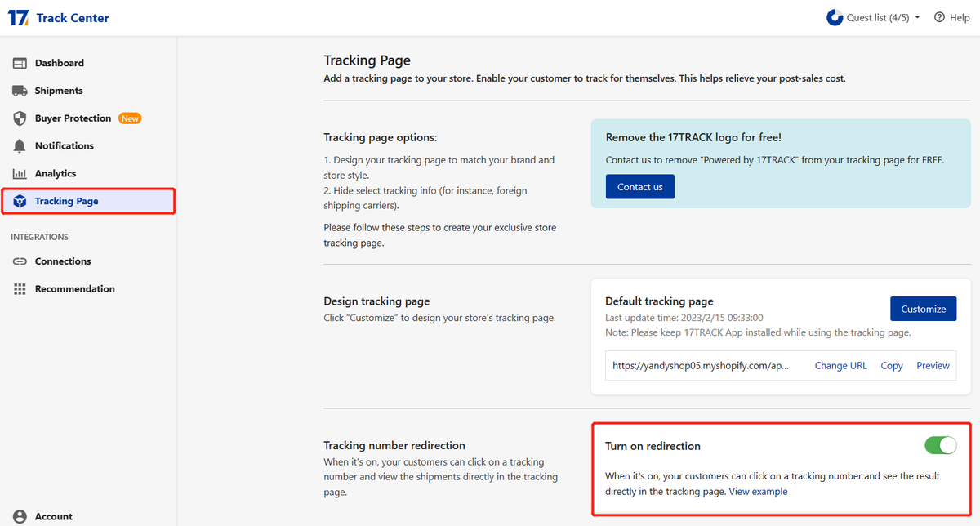
Task: Click the Recommendation grid icon
Action: click(20, 289)
